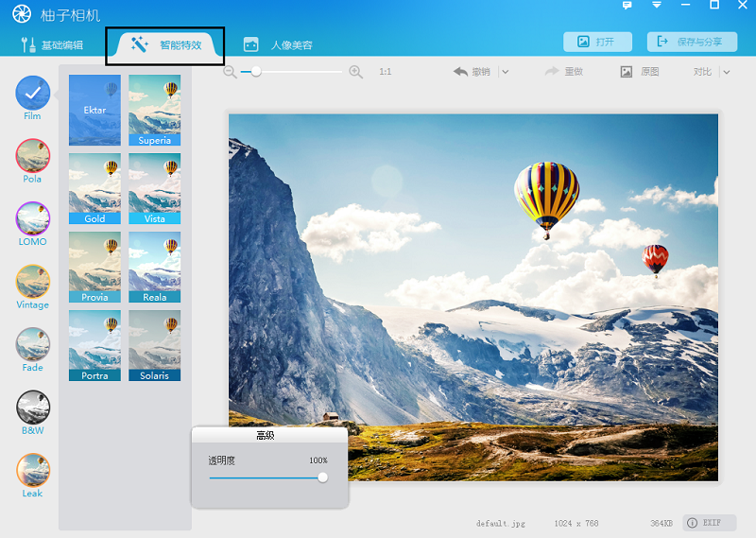756x538 pixels.
Task: Open the EXIF info button
Action: point(710,523)
